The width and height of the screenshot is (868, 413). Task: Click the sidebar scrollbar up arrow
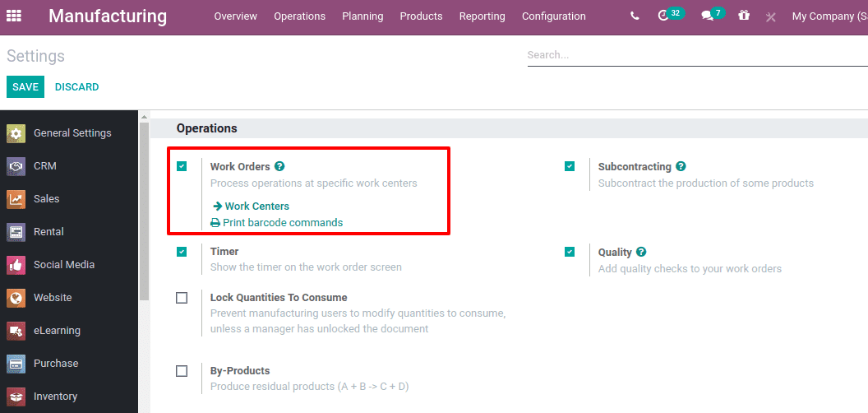pos(144,117)
